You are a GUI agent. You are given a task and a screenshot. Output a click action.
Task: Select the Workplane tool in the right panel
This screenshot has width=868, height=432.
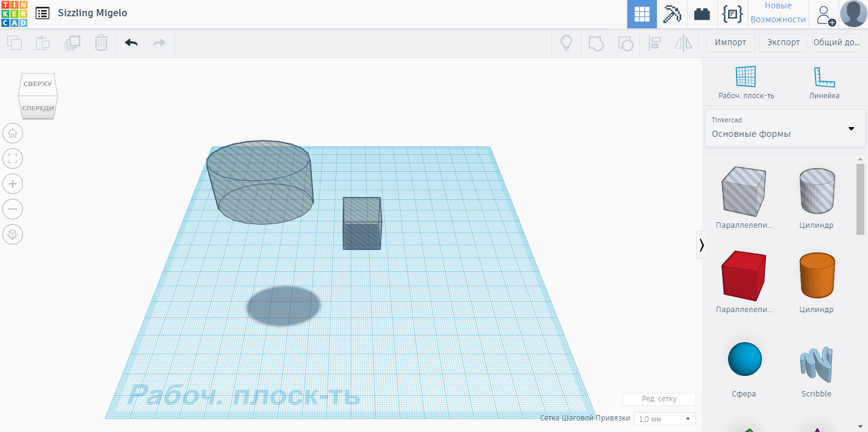point(746,81)
